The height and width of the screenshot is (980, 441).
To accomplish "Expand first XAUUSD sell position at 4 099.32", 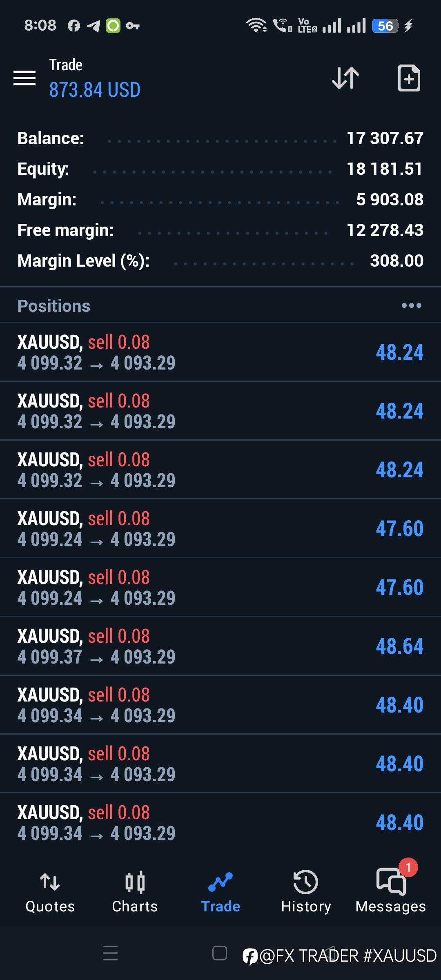I will (x=220, y=352).
